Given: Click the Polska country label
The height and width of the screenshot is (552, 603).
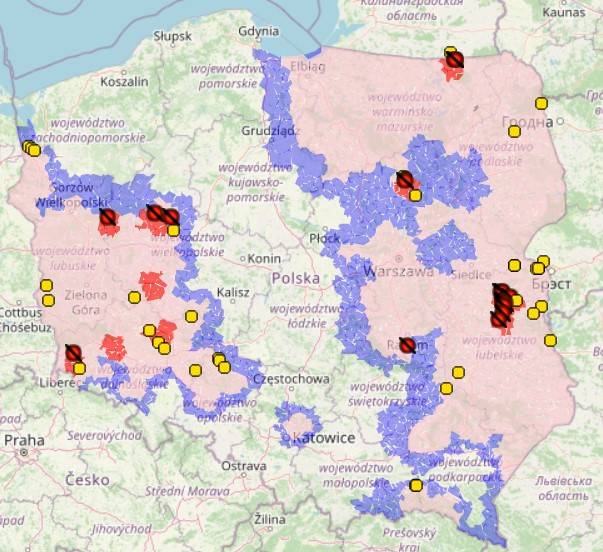Looking at the screenshot, I should (x=296, y=278).
